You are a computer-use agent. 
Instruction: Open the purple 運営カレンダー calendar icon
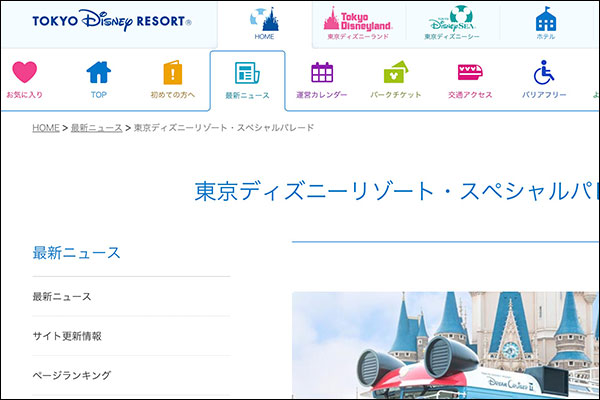coord(322,74)
